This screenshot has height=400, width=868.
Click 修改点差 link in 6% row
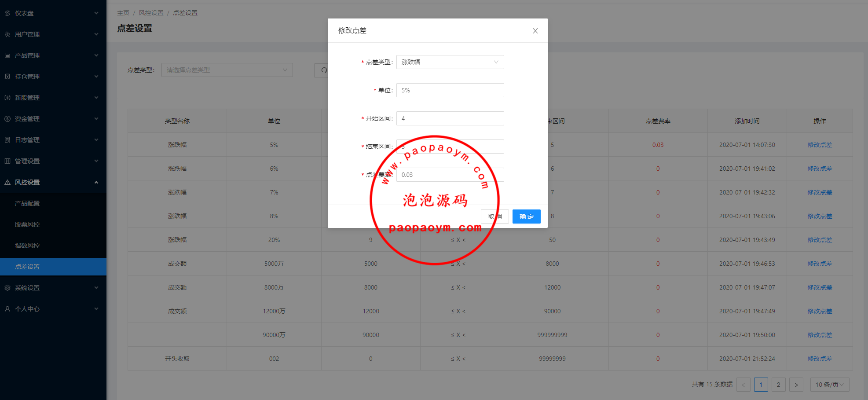820,169
